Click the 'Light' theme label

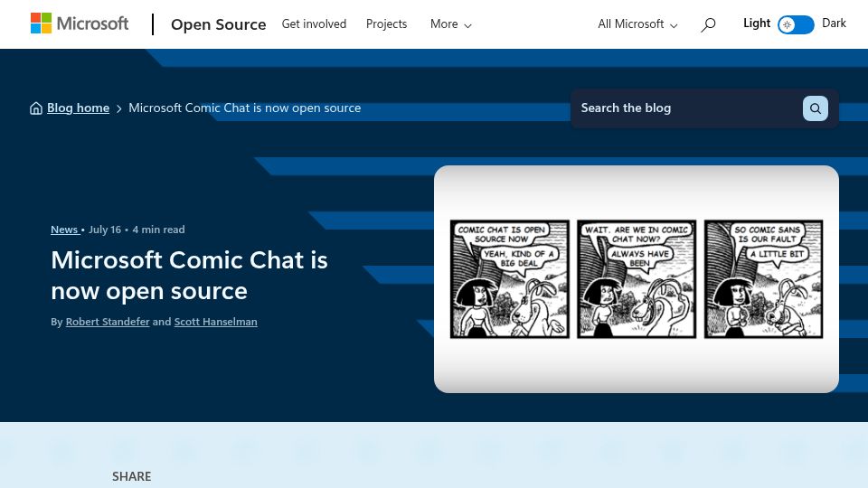point(757,23)
